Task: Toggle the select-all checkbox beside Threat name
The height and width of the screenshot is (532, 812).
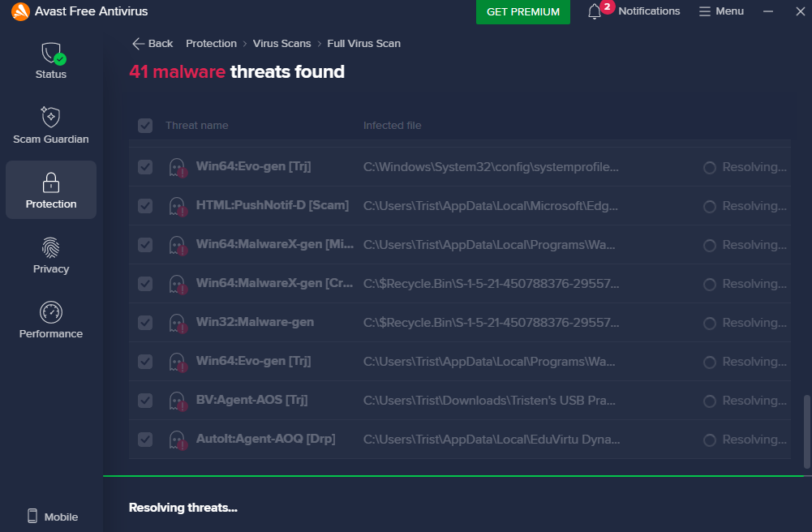Action: (x=145, y=126)
